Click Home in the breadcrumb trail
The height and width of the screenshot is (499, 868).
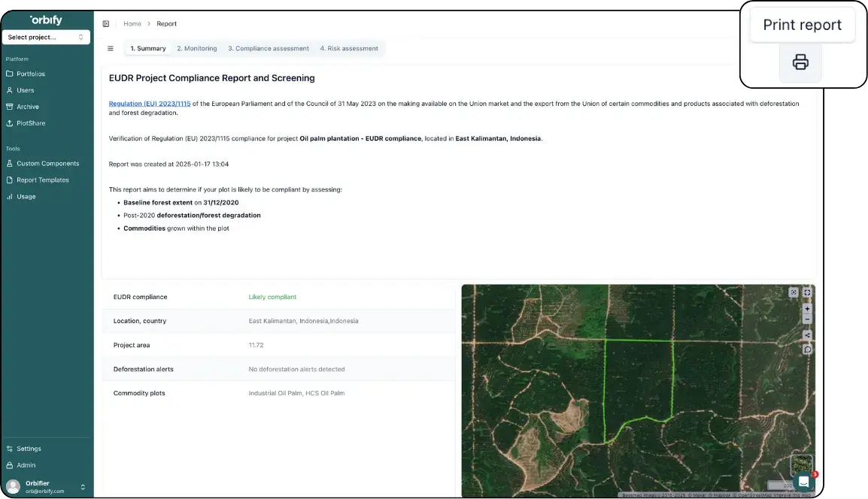point(132,23)
